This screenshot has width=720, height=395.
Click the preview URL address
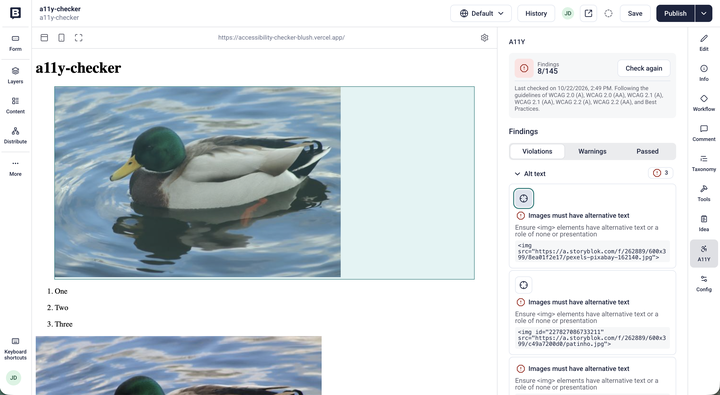[281, 38]
